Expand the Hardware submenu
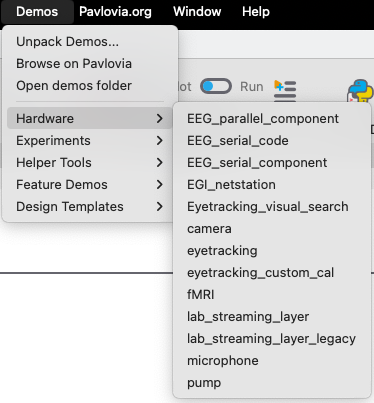The width and height of the screenshot is (374, 403). [89, 118]
